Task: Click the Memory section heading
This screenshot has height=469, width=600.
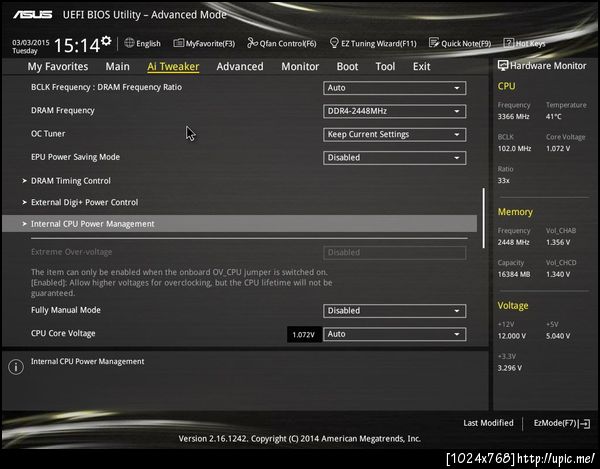Action: tap(515, 212)
